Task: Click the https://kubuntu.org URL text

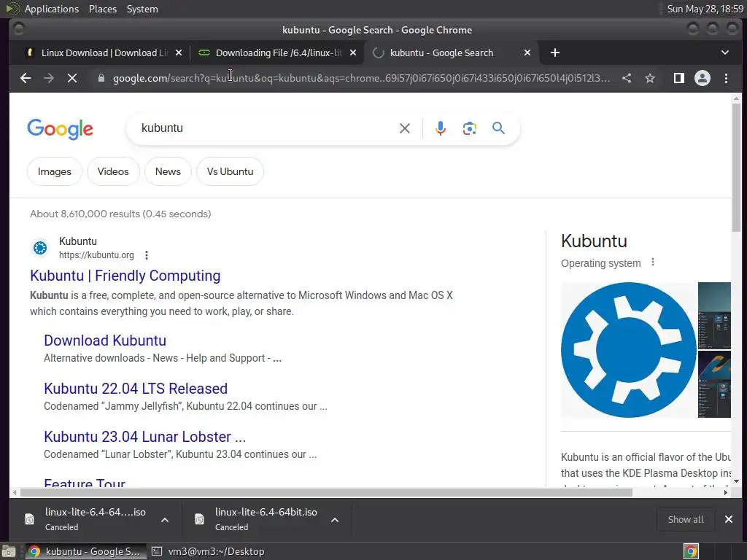Action: (x=96, y=255)
